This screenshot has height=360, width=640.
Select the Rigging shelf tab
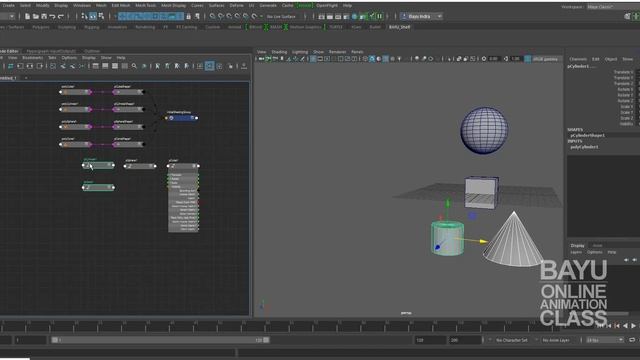pos(91,27)
